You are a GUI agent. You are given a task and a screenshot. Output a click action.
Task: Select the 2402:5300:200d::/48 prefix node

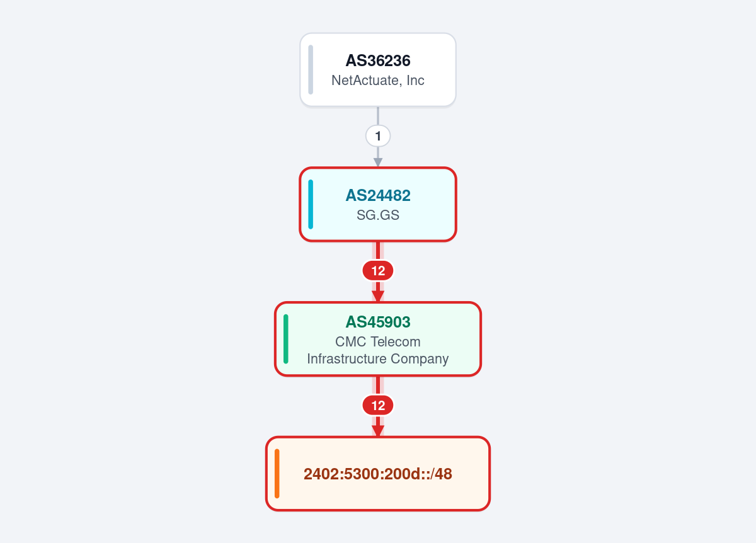coord(378,474)
